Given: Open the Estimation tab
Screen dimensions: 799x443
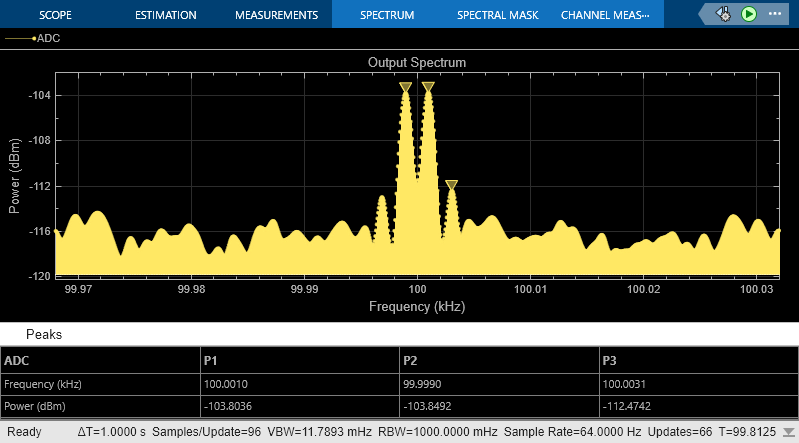Looking at the screenshot, I should tap(166, 15).
